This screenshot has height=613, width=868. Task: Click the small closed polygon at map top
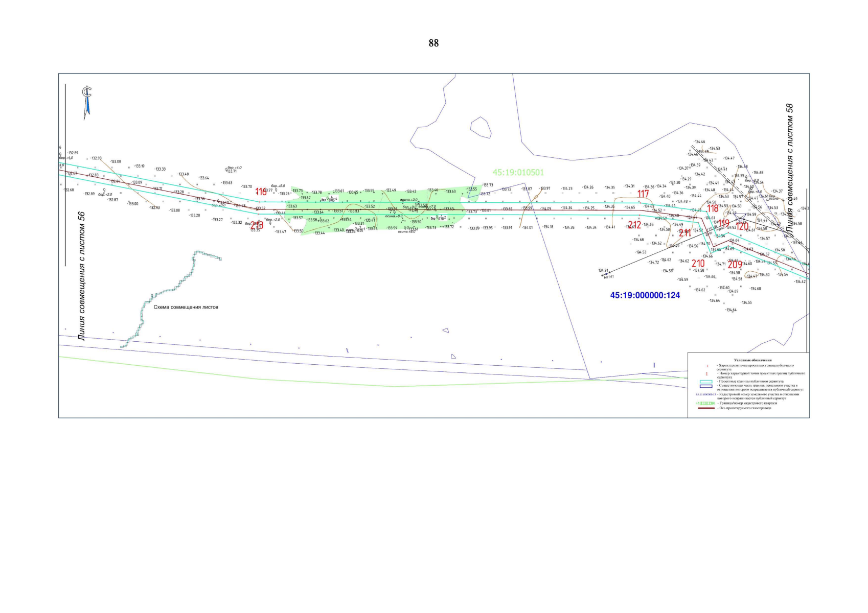[481, 127]
